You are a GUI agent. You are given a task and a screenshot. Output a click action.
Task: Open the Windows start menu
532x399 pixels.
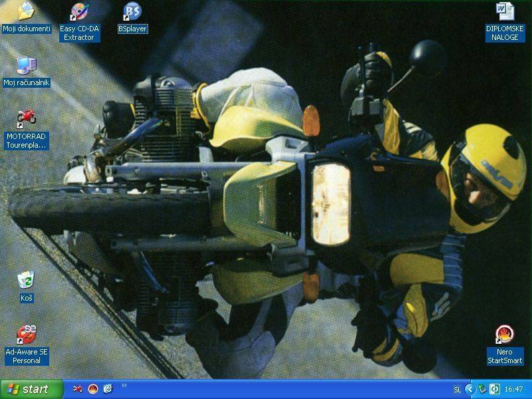(x=32, y=389)
